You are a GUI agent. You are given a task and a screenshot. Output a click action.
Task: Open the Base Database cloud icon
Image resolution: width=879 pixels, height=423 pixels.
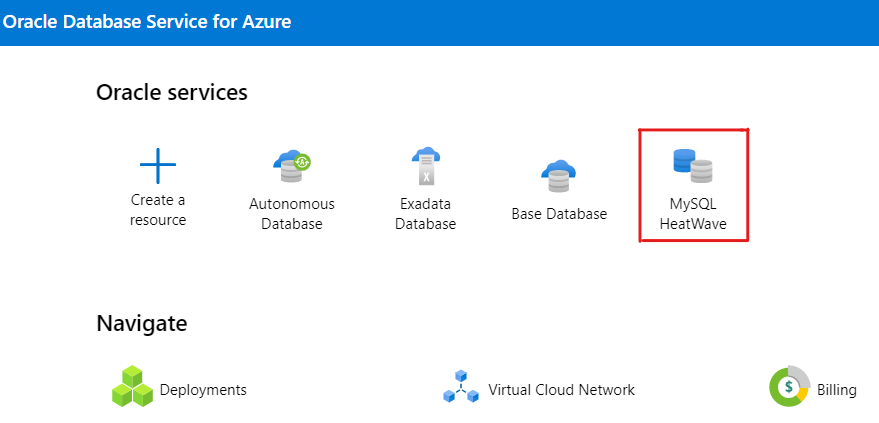(559, 176)
